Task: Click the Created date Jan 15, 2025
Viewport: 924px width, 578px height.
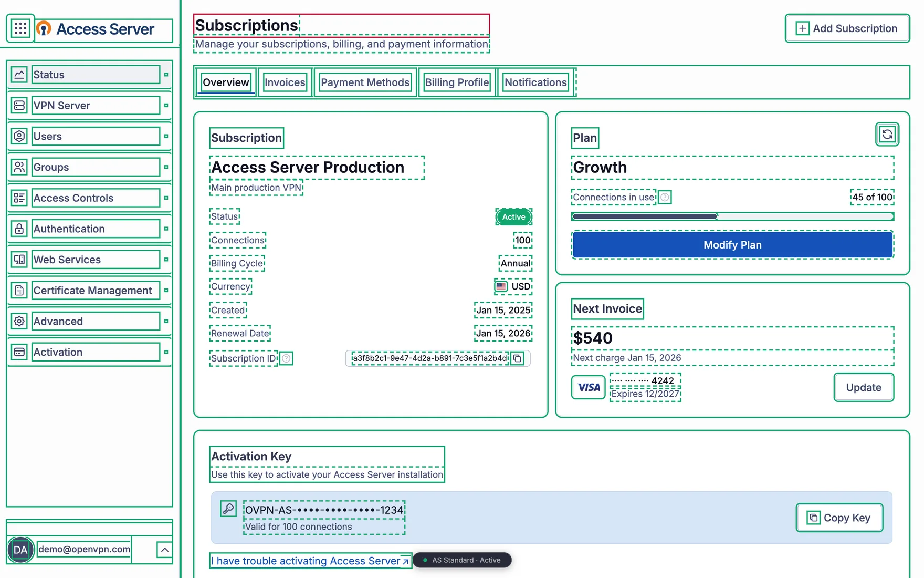Action: [x=503, y=310]
